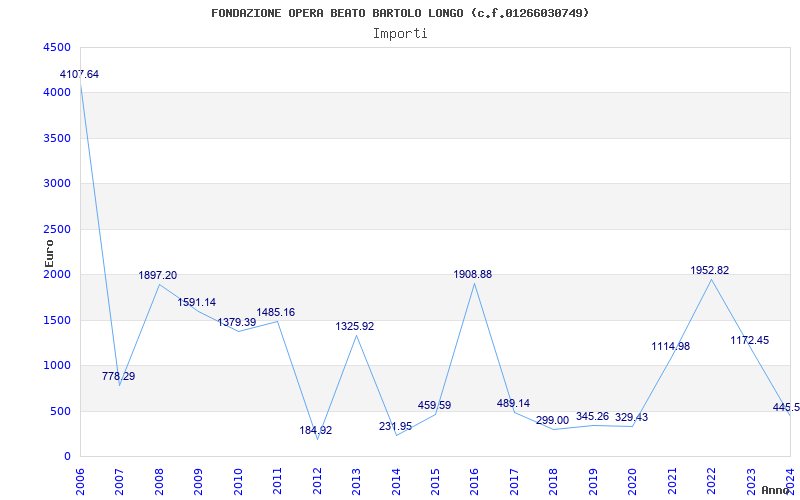Click the 500 y-axis tick label
This screenshot has height=500, width=800.
click(x=59, y=411)
